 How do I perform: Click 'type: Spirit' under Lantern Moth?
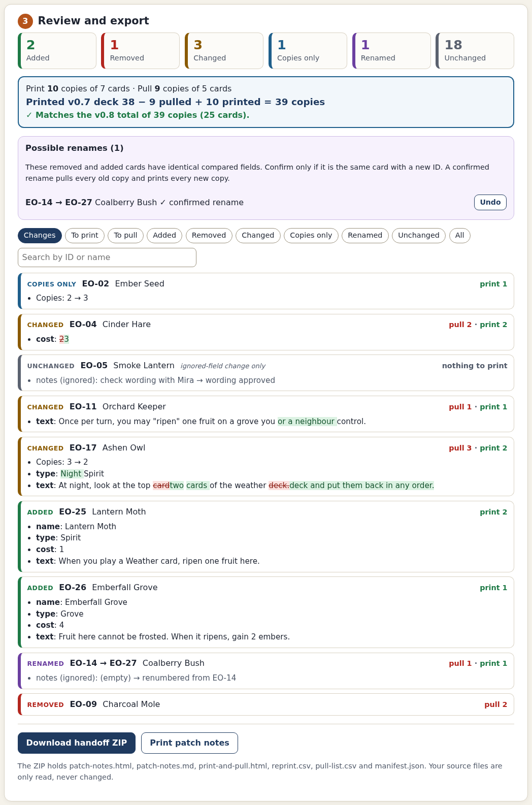coord(58,538)
